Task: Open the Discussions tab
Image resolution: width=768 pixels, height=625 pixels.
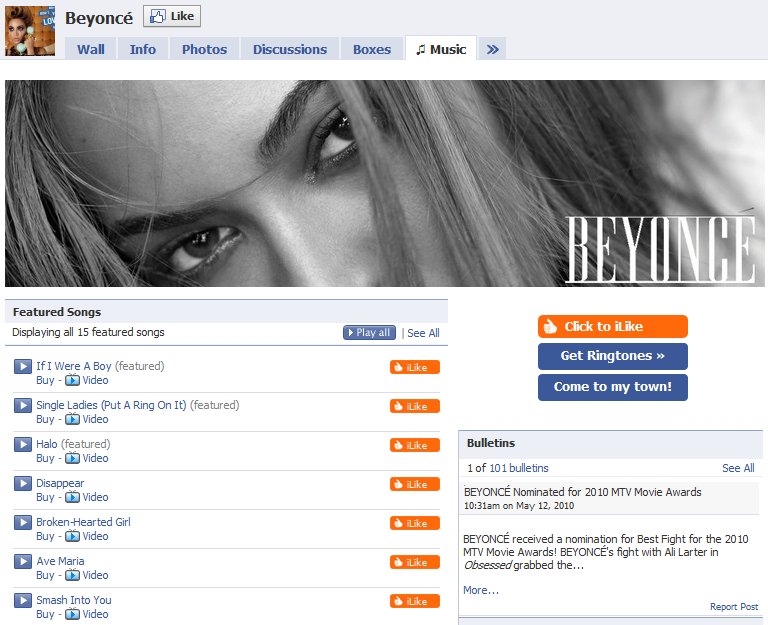Action: coord(289,49)
